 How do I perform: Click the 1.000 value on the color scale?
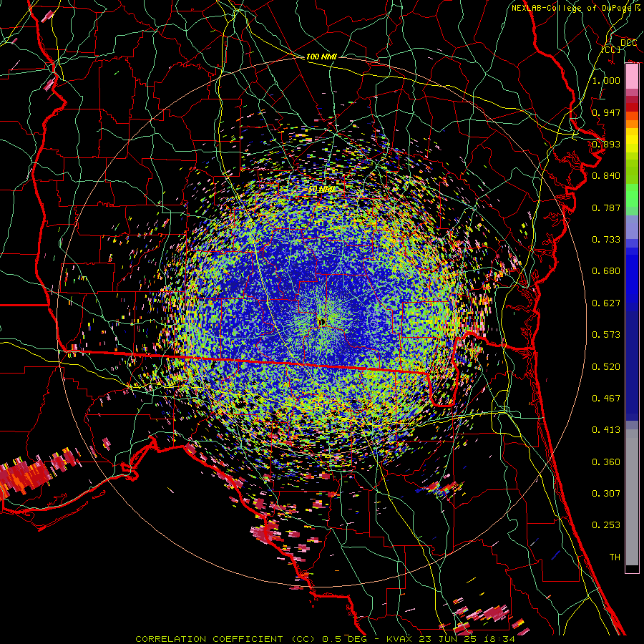(x=606, y=80)
